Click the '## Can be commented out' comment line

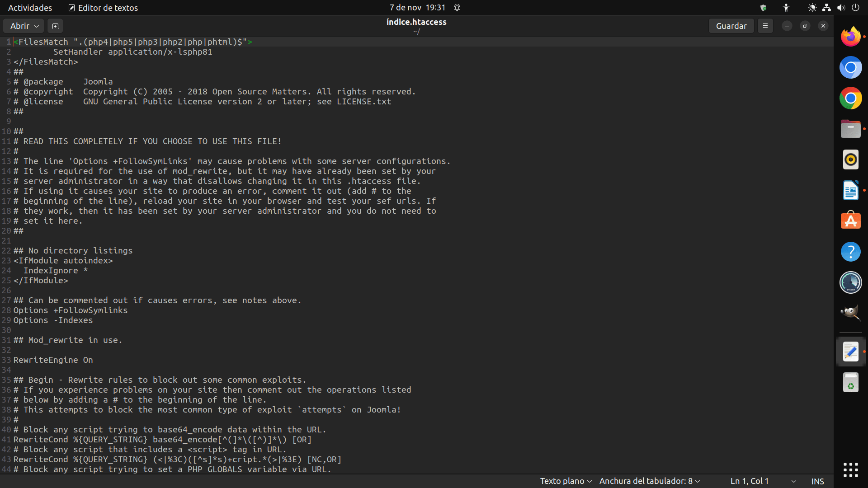click(x=157, y=300)
